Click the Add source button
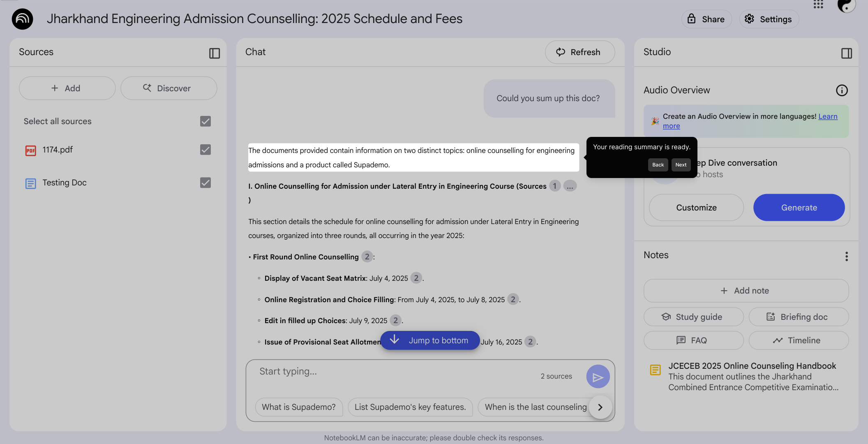 pyautogui.click(x=67, y=88)
